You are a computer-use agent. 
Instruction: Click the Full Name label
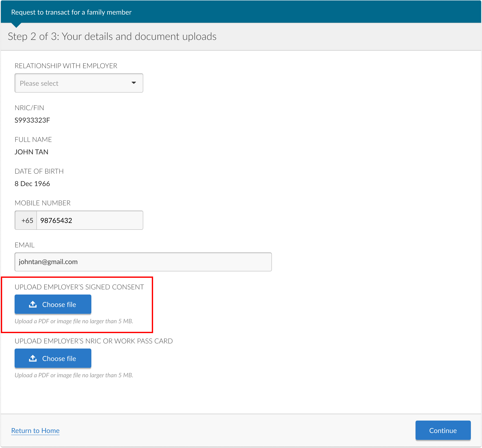33,140
